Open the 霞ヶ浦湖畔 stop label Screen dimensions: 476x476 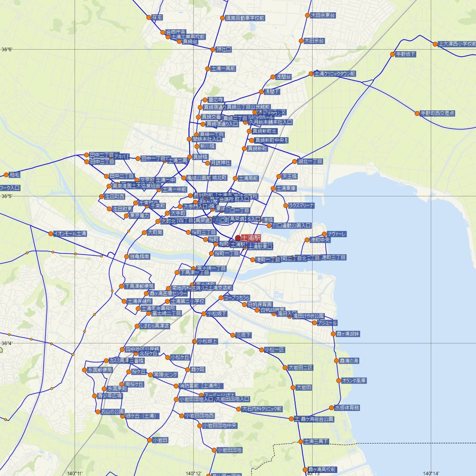coord(348,334)
